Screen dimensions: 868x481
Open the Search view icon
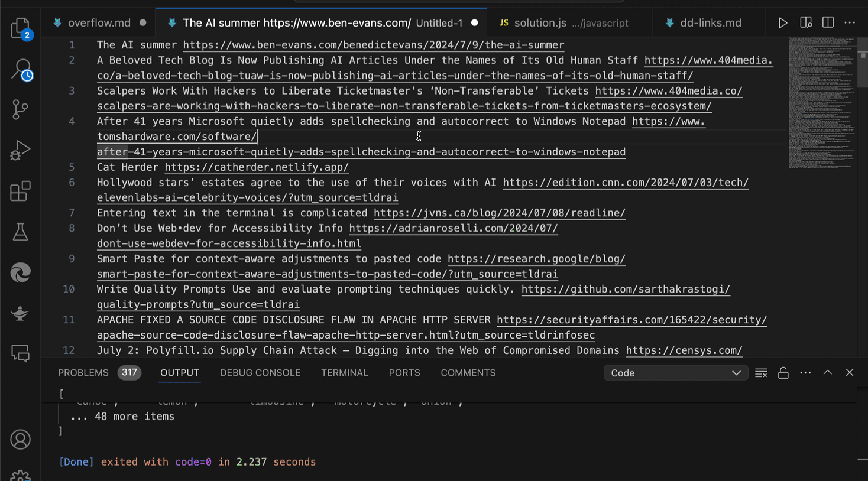tap(21, 69)
